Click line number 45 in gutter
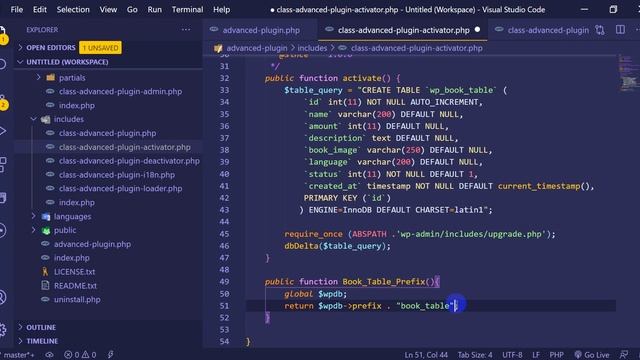 224,234
